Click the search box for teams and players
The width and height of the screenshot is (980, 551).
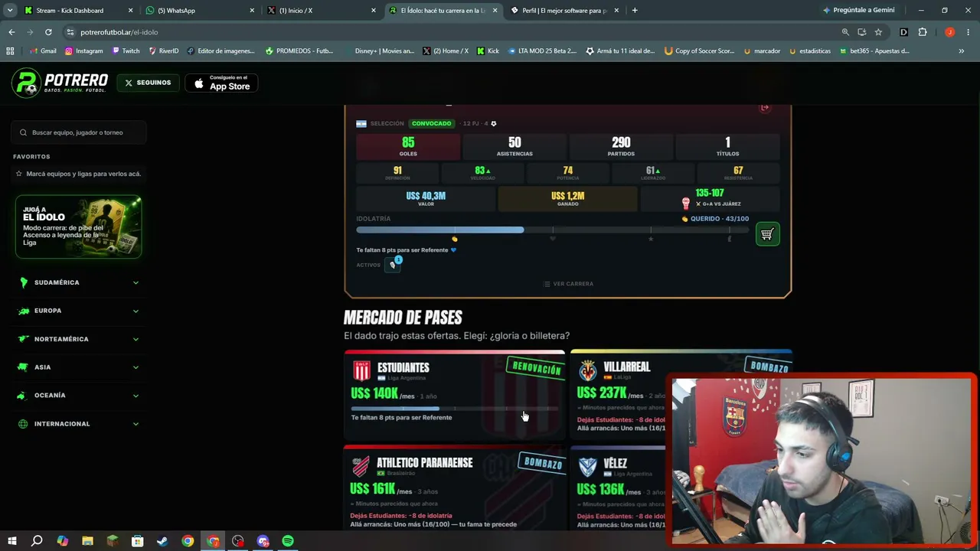pos(79,132)
